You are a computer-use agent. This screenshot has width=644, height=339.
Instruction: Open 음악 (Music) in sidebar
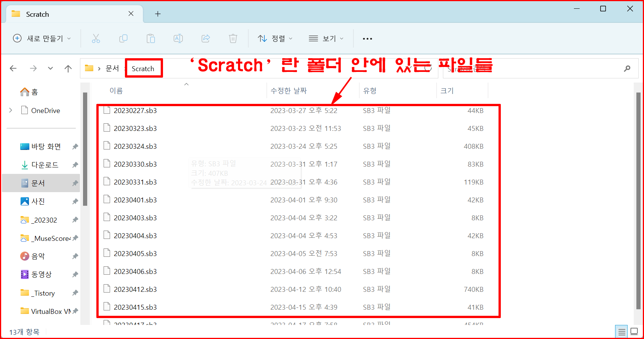[x=33, y=256]
